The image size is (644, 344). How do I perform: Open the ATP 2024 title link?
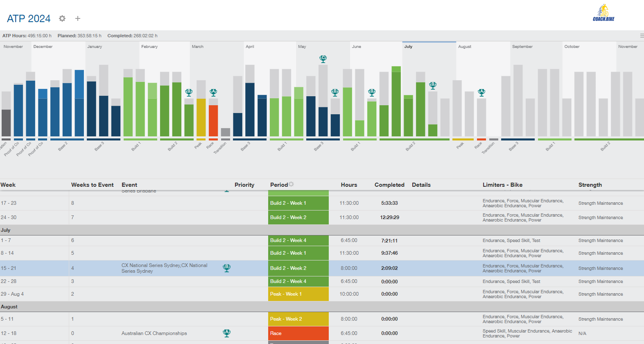29,18
